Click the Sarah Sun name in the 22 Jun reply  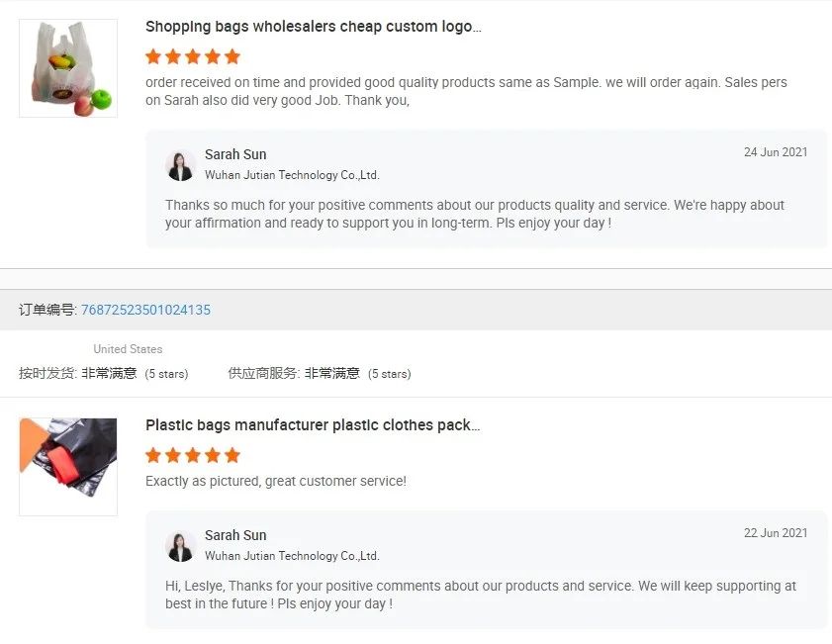[x=235, y=535]
